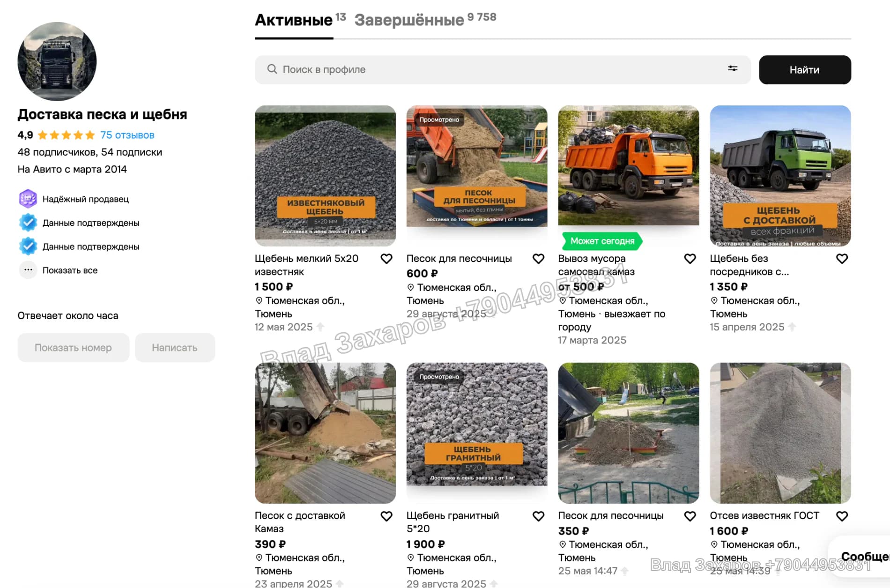The image size is (890, 588).
Task: Click the 1 900 ₽ price
Action: click(x=426, y=544)
